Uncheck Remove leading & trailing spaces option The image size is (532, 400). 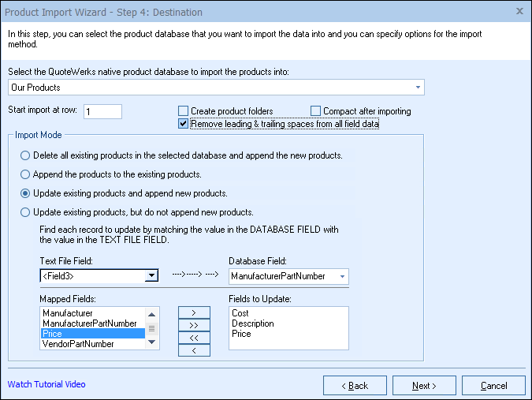184,124
